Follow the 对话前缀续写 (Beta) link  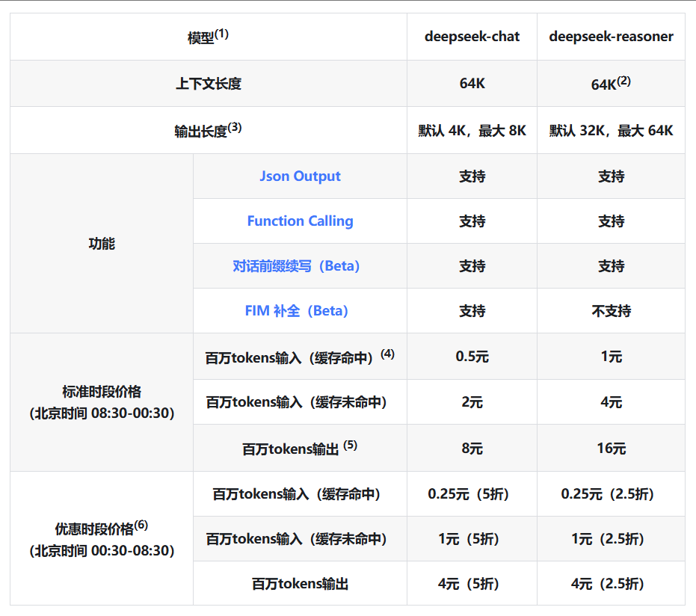coord(296,266)
